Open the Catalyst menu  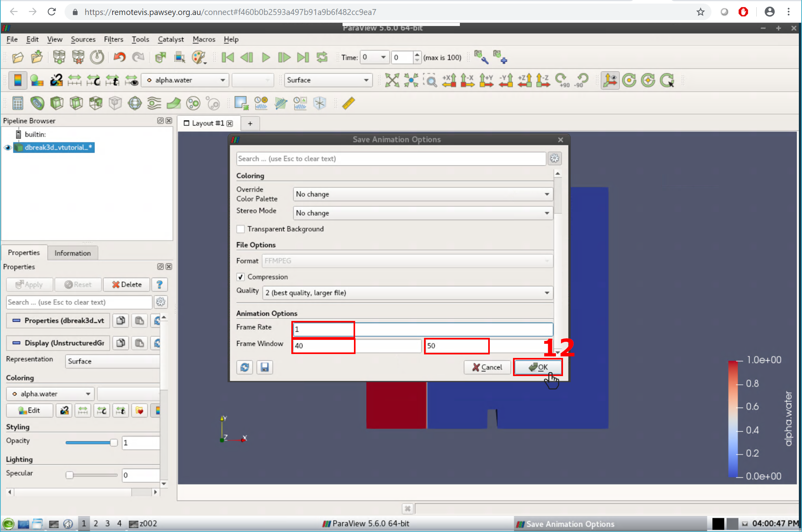[170, 39]
